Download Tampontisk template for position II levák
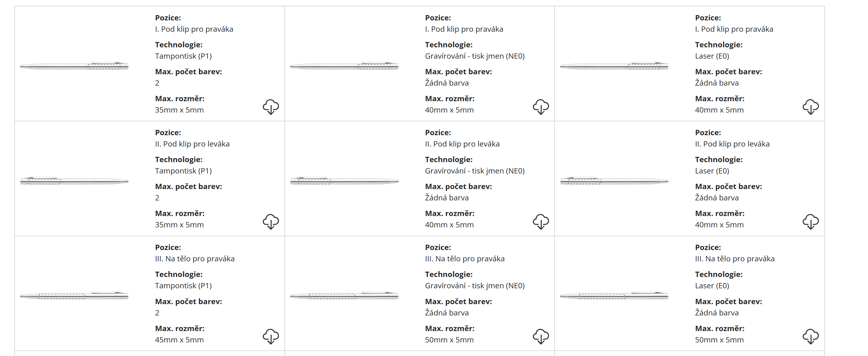Viewport: 868px width, 356px height. coord(271,221)
